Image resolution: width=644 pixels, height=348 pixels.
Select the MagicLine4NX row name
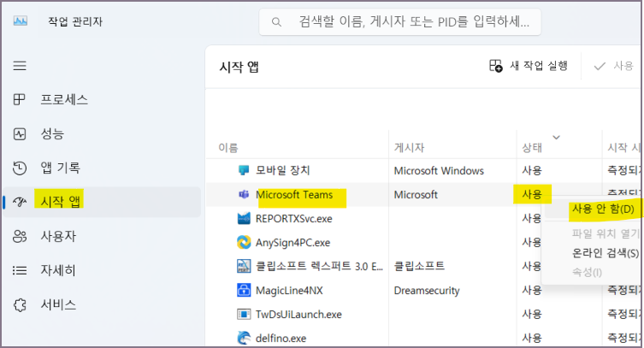pos(289,291)
